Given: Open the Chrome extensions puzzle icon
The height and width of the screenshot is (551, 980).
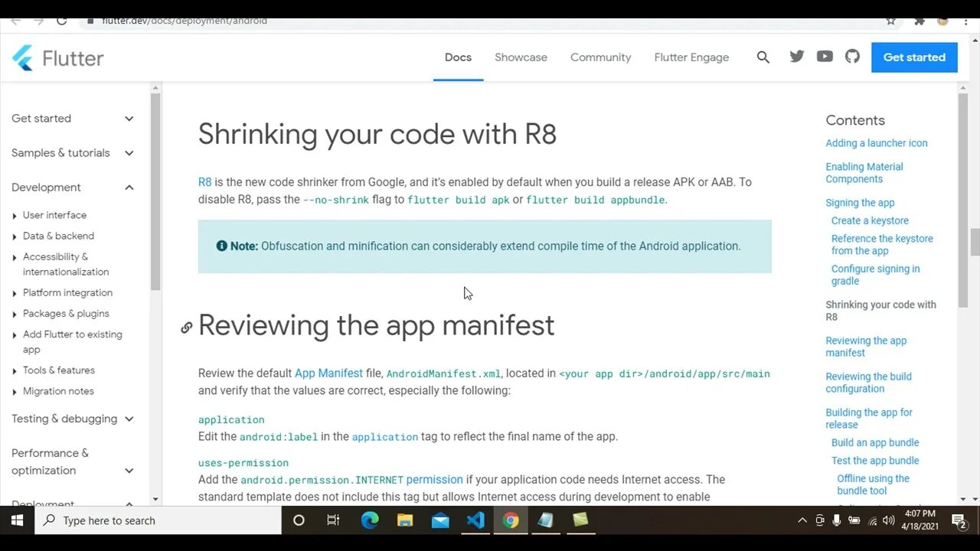Looking at the screenshot, I should 919,21.
